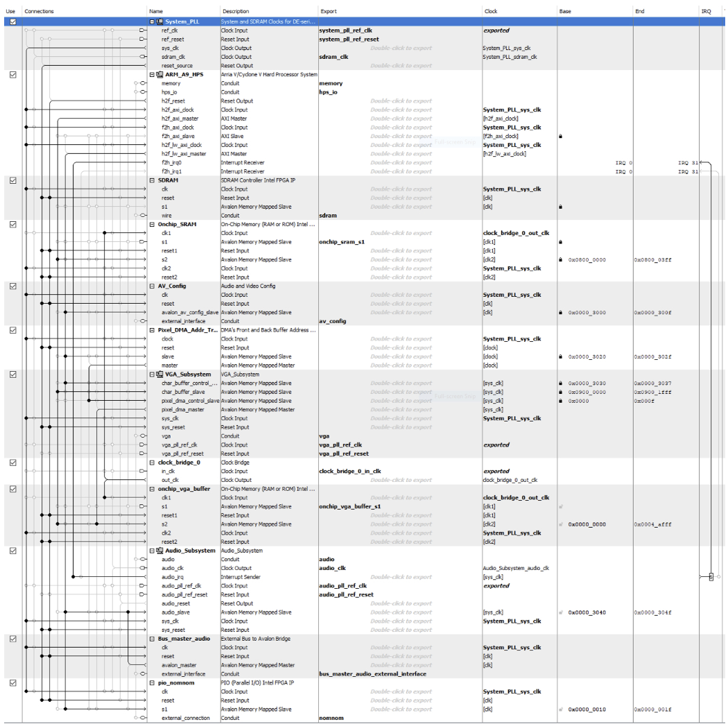Viewport: 728px width, 724px height.
Task: Click lock icon beside base address 0x0000_3000
Action: 560,313
